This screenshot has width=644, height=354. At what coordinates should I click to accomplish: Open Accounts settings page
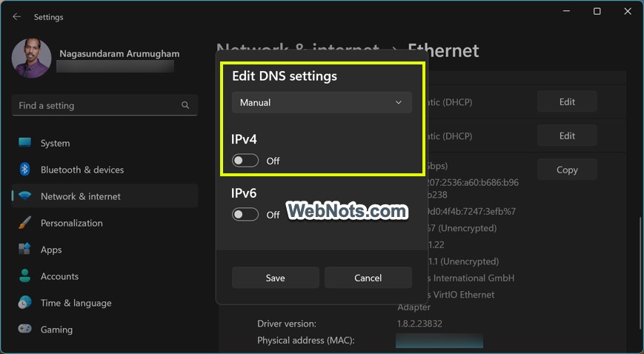104,276
